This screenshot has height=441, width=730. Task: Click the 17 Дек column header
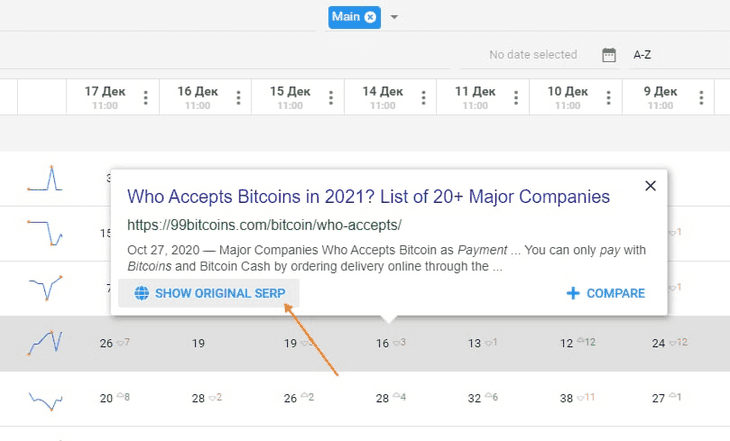pos(104,97)
